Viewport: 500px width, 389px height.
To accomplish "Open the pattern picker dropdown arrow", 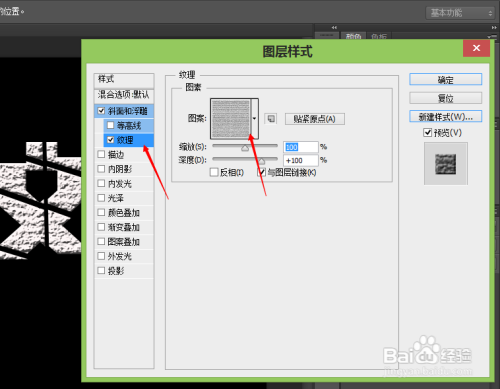I will click(x=255, y=119).
